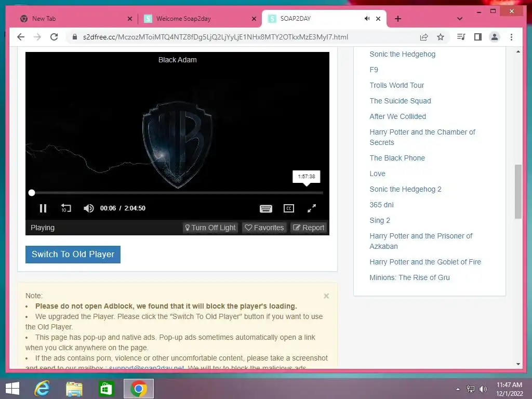This screenshot has width=532, height=399.
Task: Open the 365 dni link
Action: (382, 205)
